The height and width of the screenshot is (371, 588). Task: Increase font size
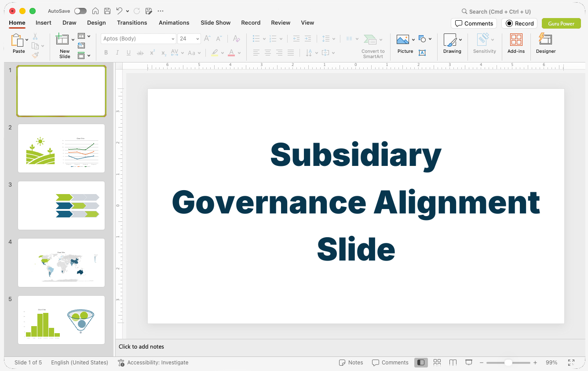(207, 39)
